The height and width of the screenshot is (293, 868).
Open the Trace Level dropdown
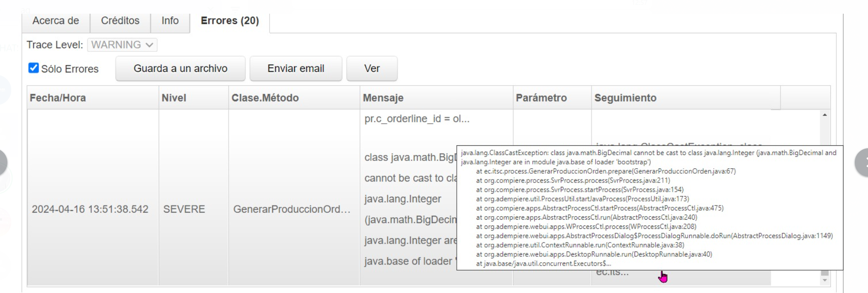tap(122, 45)
